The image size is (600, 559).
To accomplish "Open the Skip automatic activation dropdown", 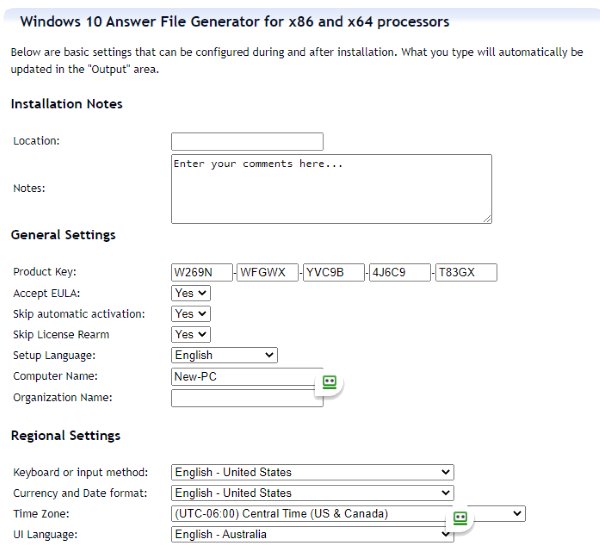I will click(191, 314).
